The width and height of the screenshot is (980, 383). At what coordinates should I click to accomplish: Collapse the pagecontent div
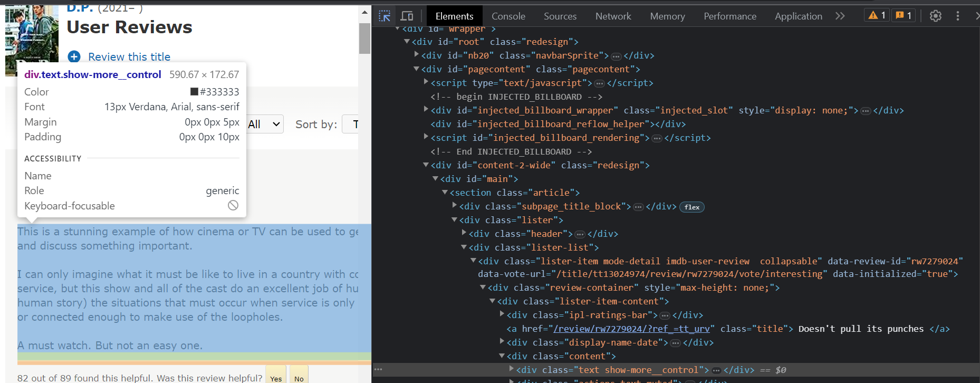pyautogui.click(x=416, y=69)
